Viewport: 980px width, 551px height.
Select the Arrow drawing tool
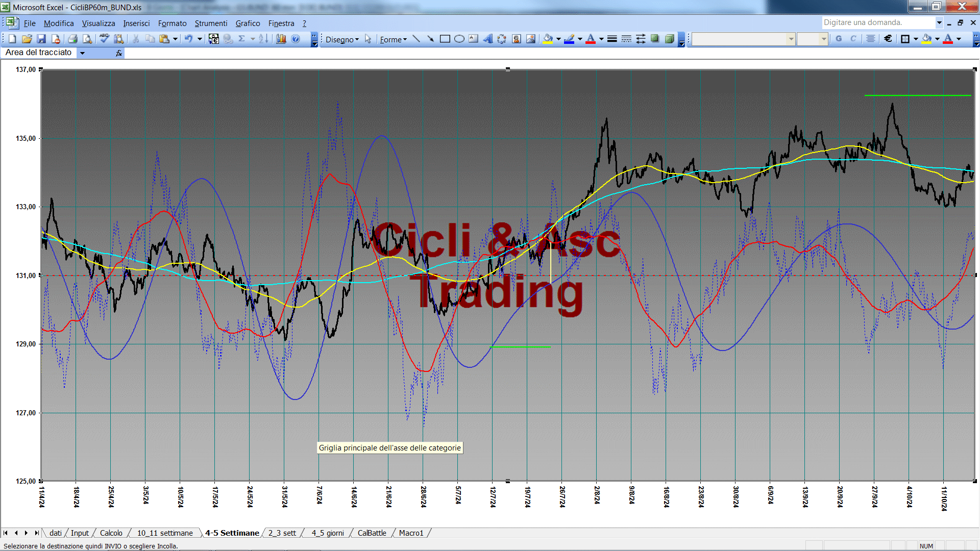click(430, 39)
